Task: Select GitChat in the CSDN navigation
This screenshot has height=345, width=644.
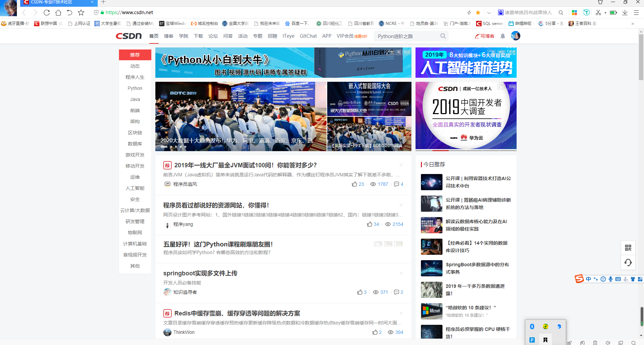Action: point(308,36)
